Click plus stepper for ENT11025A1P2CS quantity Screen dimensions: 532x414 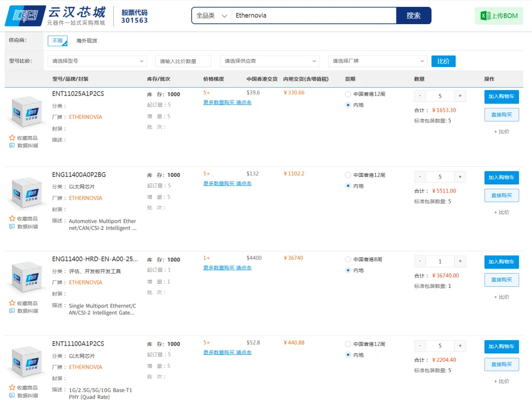[460, 96]
